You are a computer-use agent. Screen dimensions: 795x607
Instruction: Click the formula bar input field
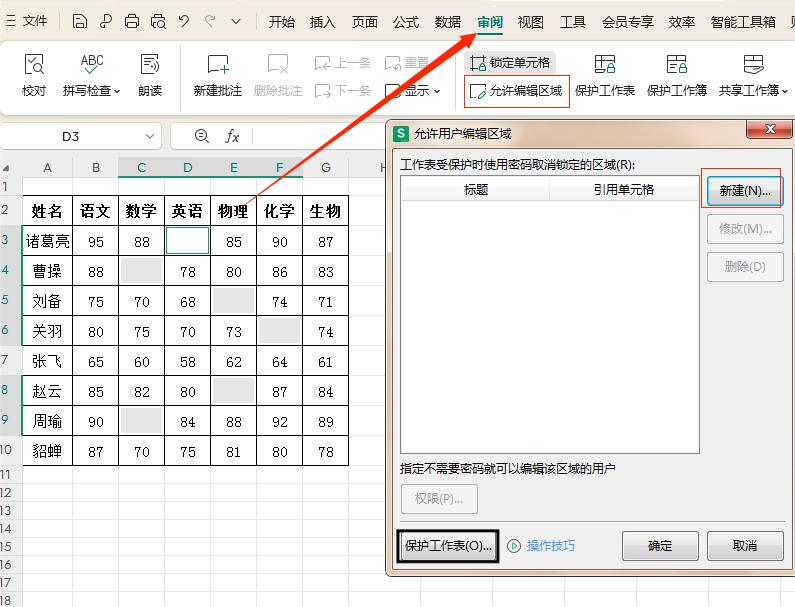pos(318,136)
